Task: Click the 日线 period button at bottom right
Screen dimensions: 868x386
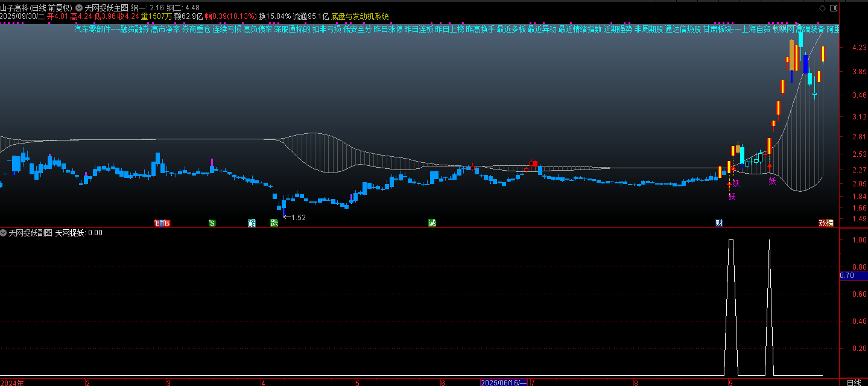Action: 854,382
